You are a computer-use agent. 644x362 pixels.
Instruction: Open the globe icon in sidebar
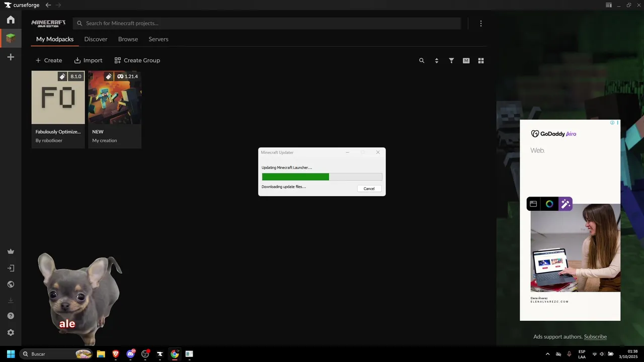tap(11, 284)
